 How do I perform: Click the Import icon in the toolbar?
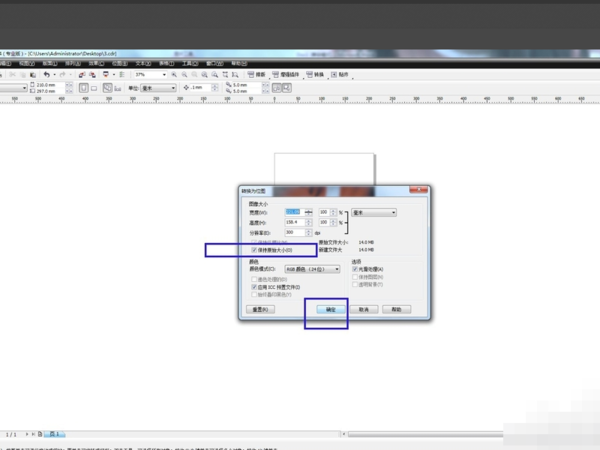point(82,75)
